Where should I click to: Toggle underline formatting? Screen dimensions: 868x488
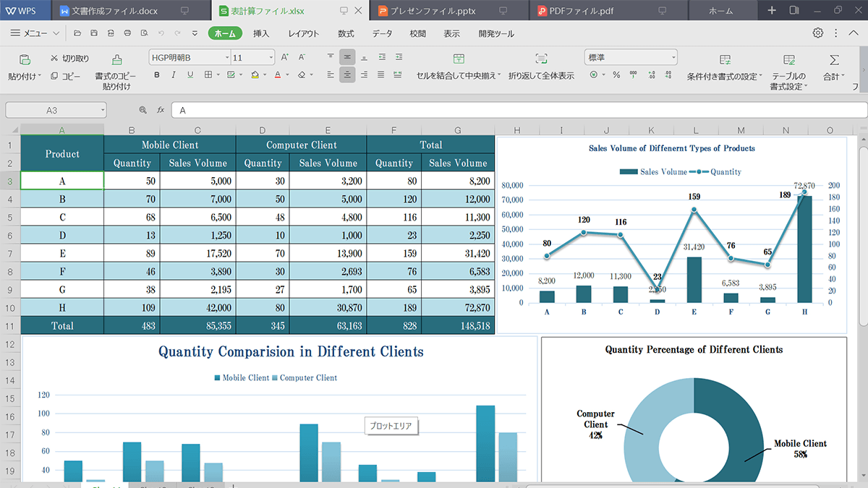(x=190, y=74)
